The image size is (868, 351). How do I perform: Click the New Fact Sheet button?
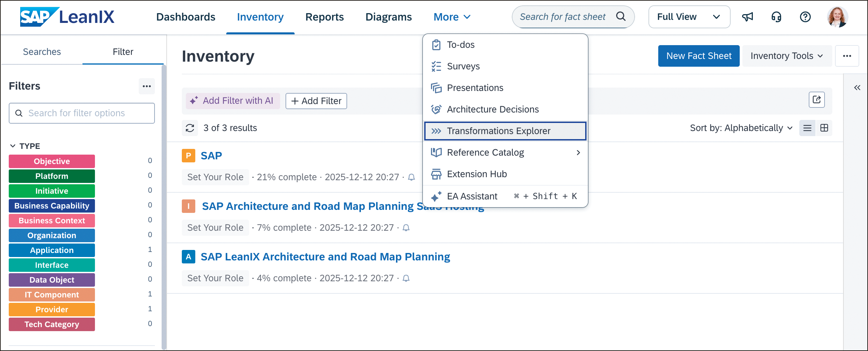tap(699, 56)
